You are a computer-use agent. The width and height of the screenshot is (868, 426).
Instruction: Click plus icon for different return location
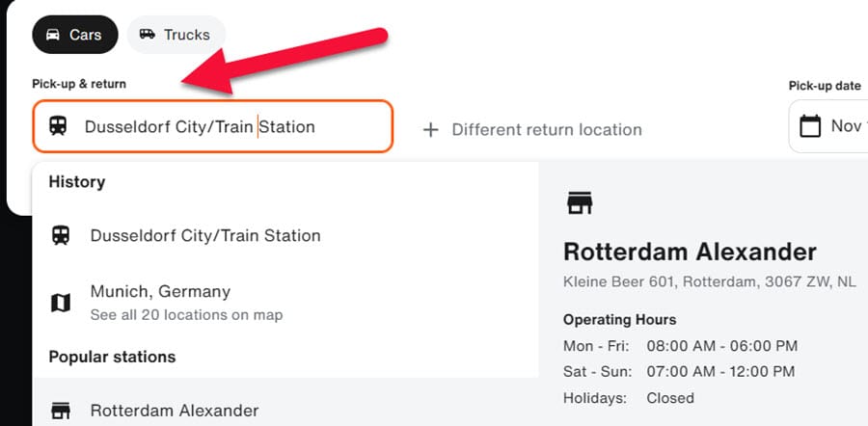pyautogui.click(x=431, y=129)
